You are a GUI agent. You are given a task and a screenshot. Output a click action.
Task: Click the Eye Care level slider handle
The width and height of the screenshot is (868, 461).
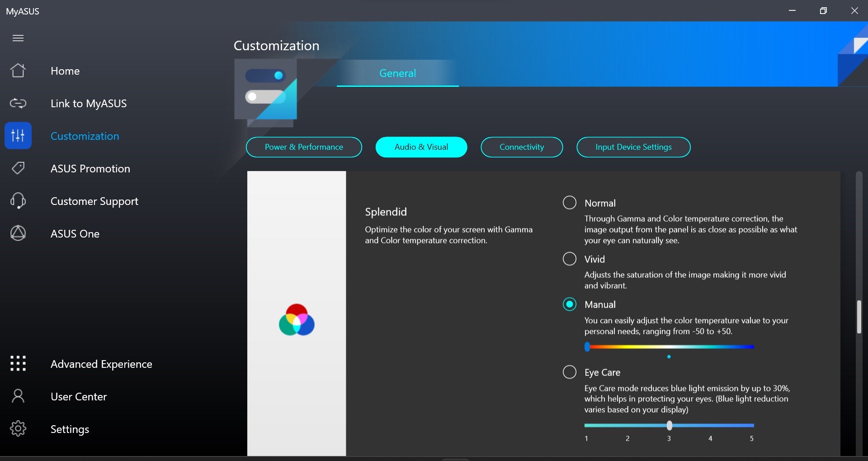click(x=670, y=425)
